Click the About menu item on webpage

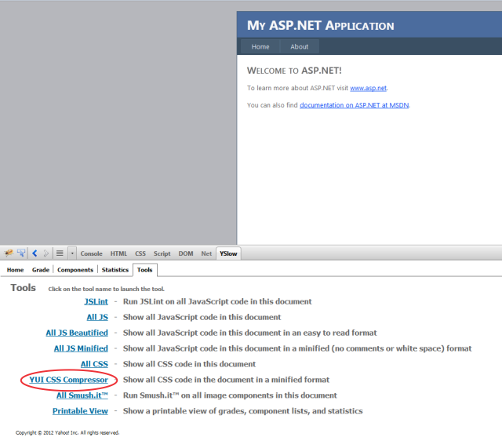300,47
